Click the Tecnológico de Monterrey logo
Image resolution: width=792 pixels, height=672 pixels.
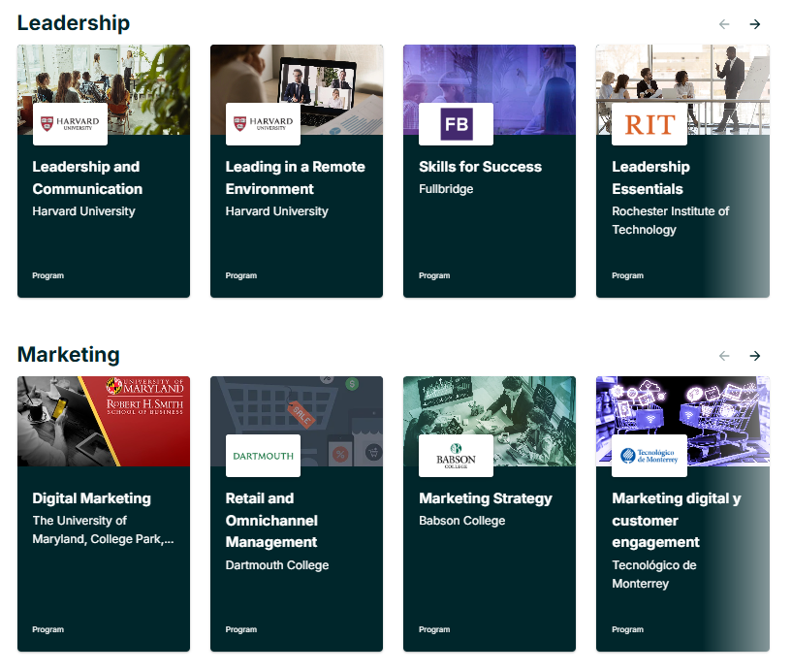[x=649, y=456]
